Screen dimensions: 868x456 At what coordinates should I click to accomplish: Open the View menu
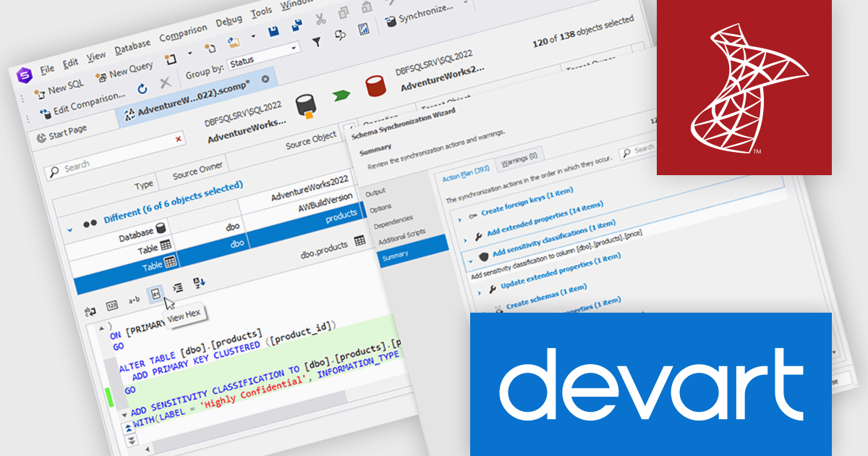96,56
